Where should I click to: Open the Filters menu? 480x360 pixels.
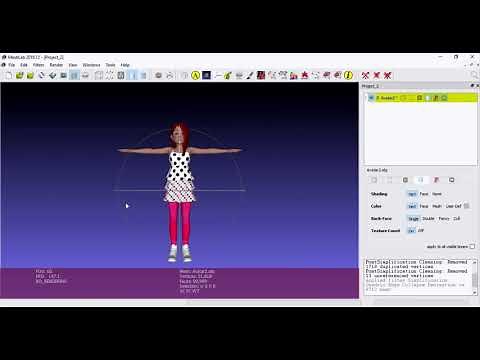click(38, 65)
